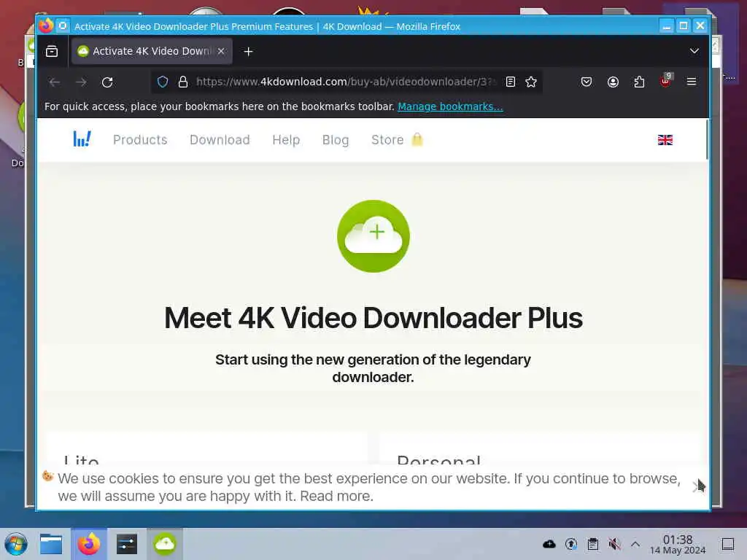Close the Firefox window

point(700,26)
